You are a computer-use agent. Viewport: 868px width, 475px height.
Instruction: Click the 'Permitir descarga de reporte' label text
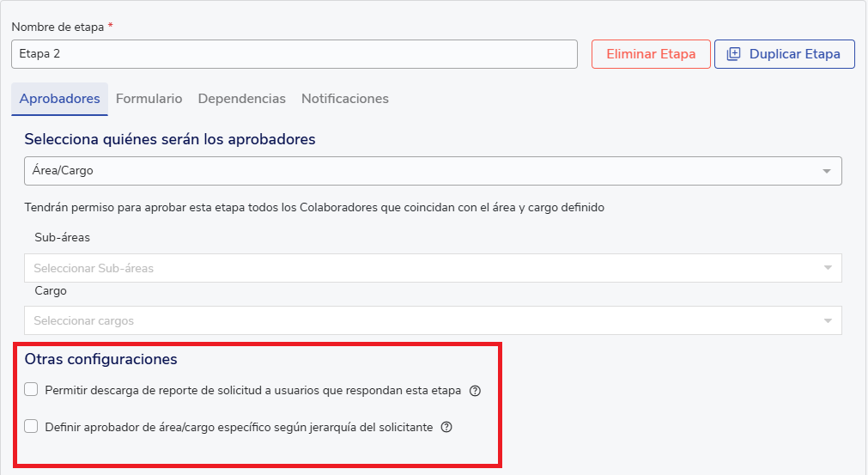pyautogui.click(x=252, y=391)
